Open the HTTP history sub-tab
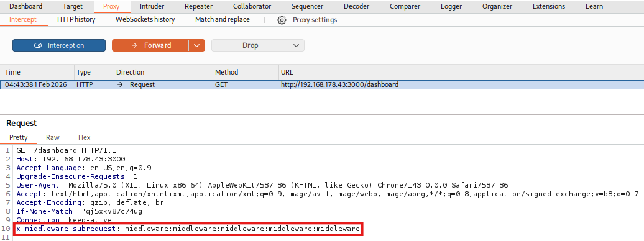 (76, 19)
